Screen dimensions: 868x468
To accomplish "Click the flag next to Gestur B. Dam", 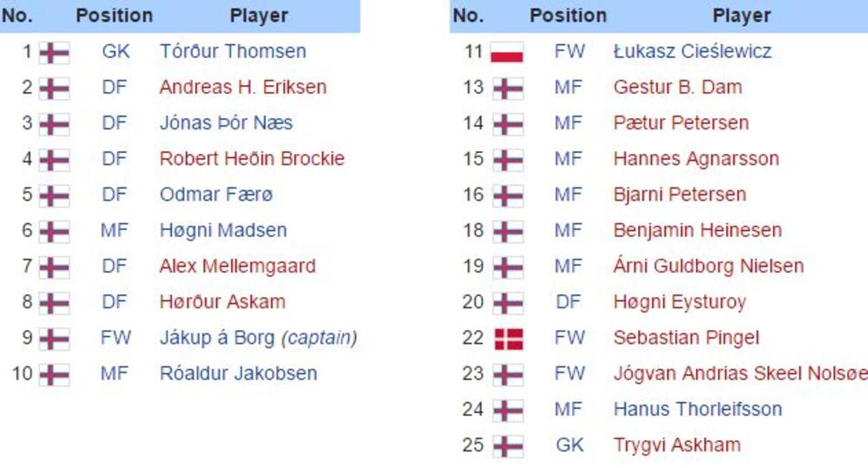I will pos(508,88).
